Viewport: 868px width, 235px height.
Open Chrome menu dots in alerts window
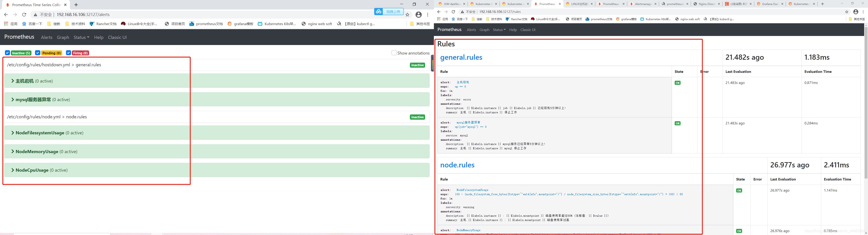(x=428, y=14)
